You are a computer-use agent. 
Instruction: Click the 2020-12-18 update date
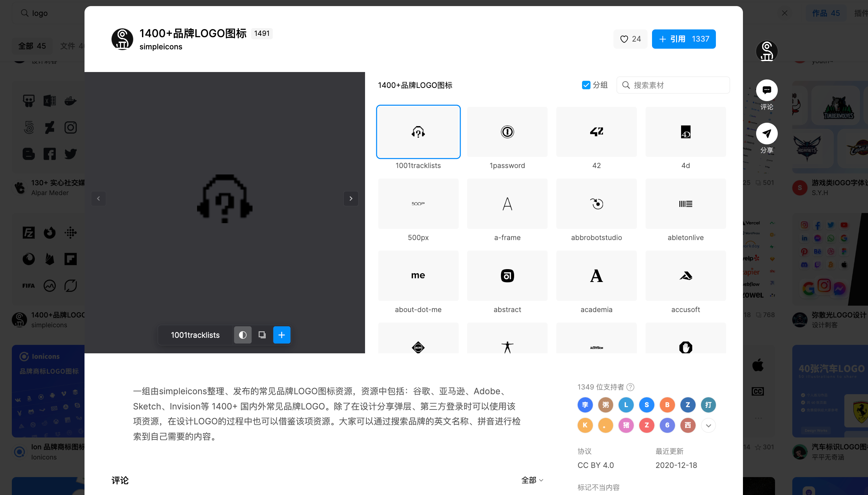tap(676, 465)
